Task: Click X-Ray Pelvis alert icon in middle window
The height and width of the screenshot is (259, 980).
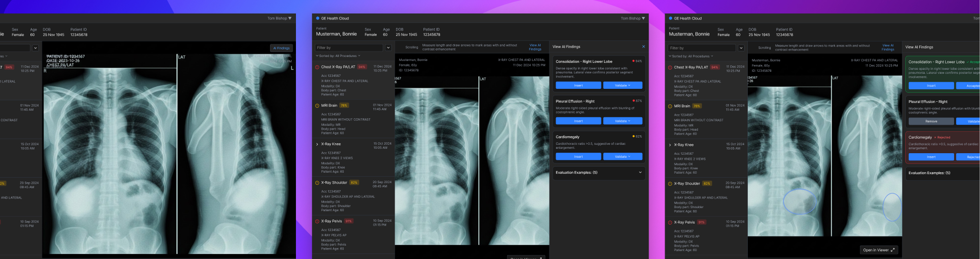Action: pos(317,221)
